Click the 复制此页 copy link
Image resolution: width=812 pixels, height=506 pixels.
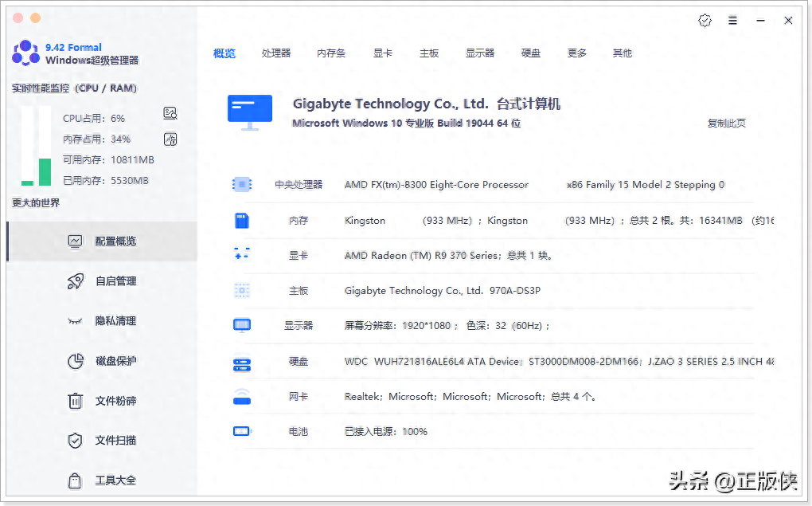tap(725, 124)
